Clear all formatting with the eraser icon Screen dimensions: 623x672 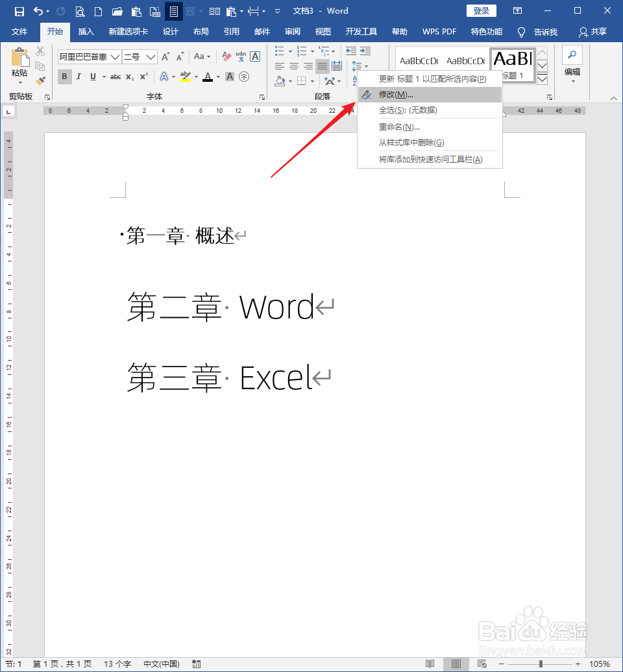point(227,56)
